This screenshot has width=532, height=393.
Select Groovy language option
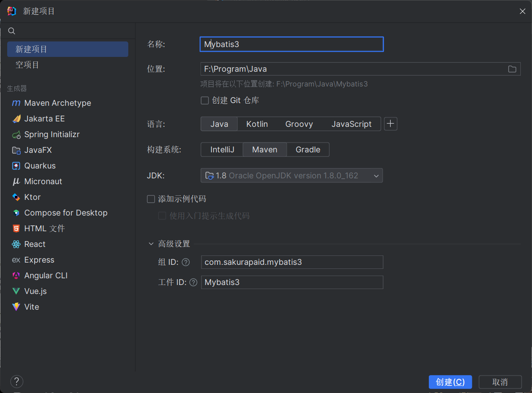pyautogui.click(x=299, y=124)
